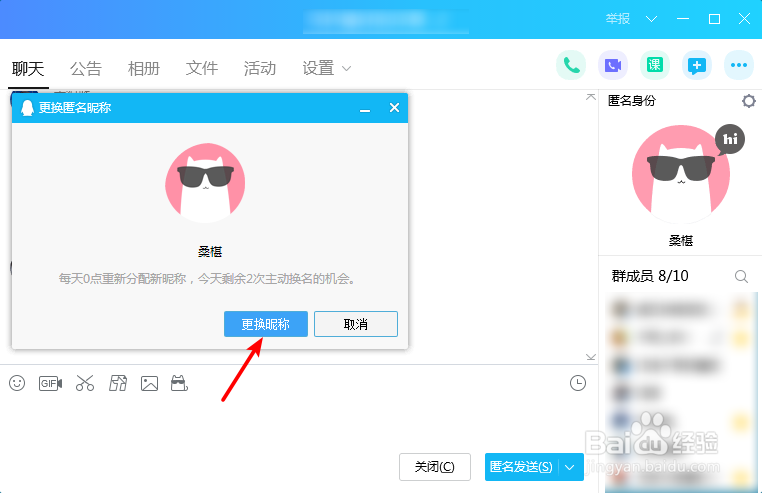The height and width of the screenshot is (493, 762).
Task: Open the GIF recording icon
Action: coord(50,384)
